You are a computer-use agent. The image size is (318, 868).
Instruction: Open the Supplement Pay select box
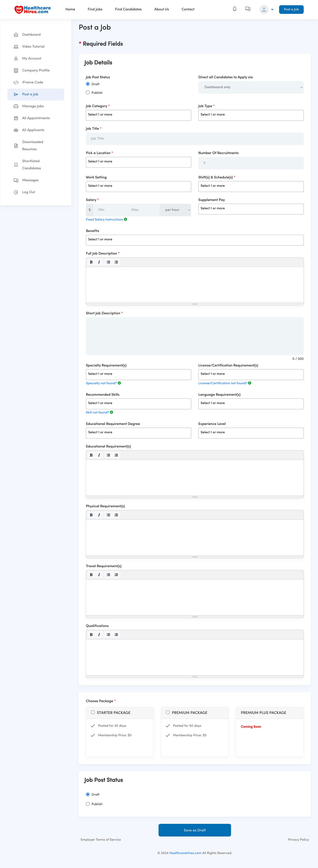pyautogui.click(x=251, y=209)
